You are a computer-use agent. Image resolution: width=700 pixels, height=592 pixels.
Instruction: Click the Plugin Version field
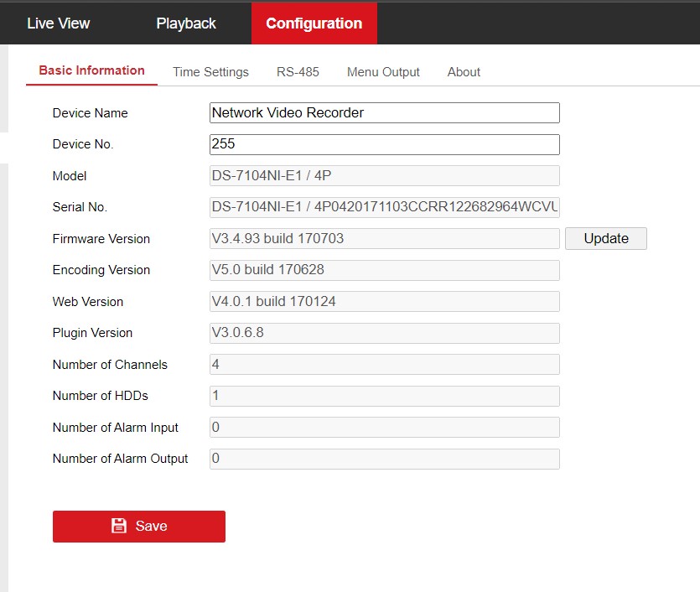pyautogui.click(x=384, y=333)
